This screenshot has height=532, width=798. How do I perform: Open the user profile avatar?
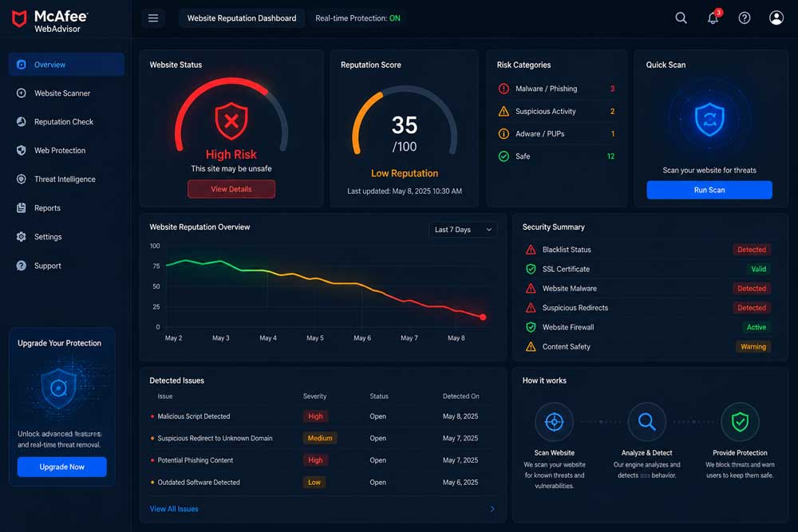pos(776,18)
